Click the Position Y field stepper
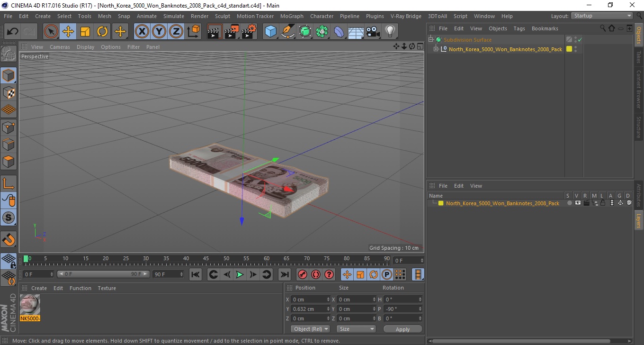 (328, 309)
